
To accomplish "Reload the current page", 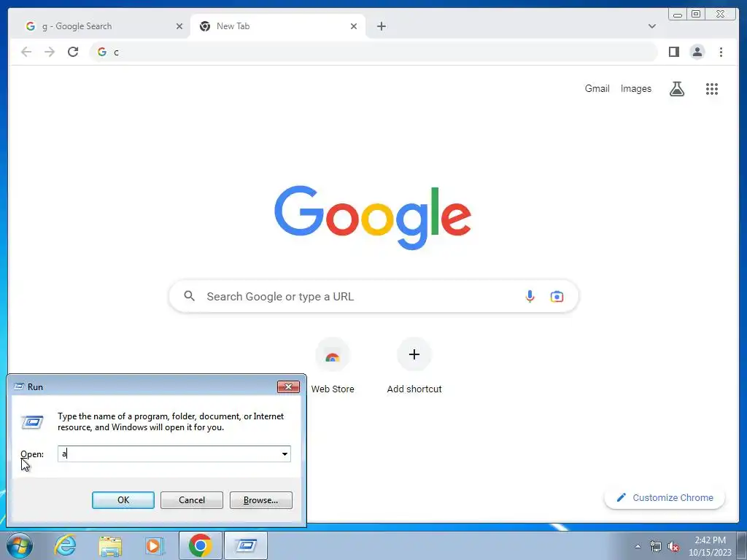I will [x=73, y=52].
